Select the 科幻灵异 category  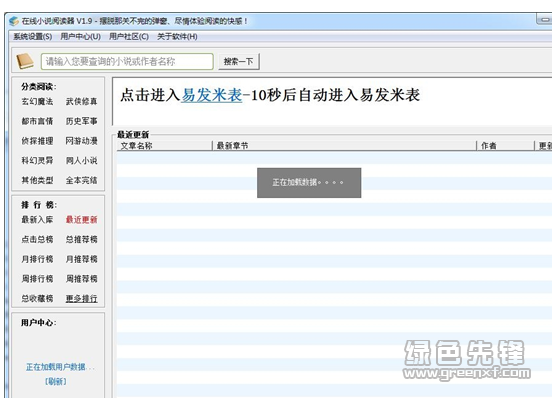click(37, 161)
